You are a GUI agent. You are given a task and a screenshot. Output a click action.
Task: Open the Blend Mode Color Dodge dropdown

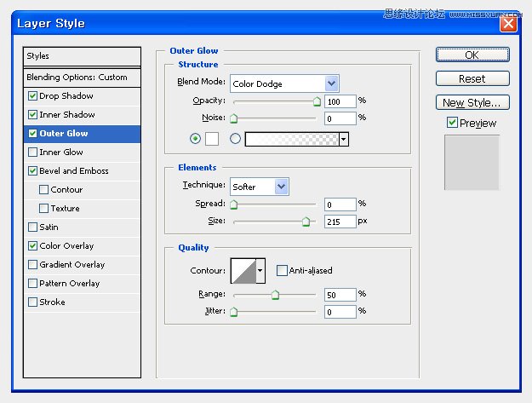coord(284,83)
